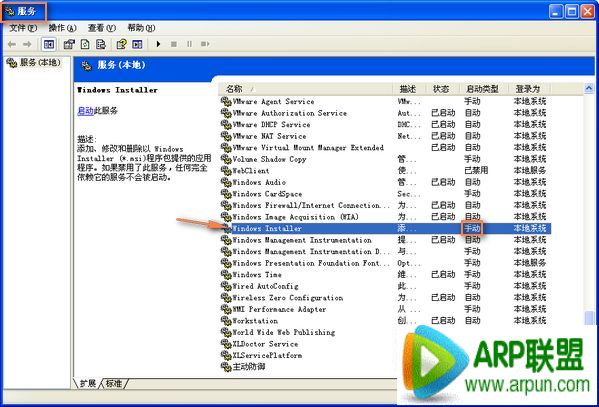Click the Forward arrow toolbar icon

coord(27,44)
